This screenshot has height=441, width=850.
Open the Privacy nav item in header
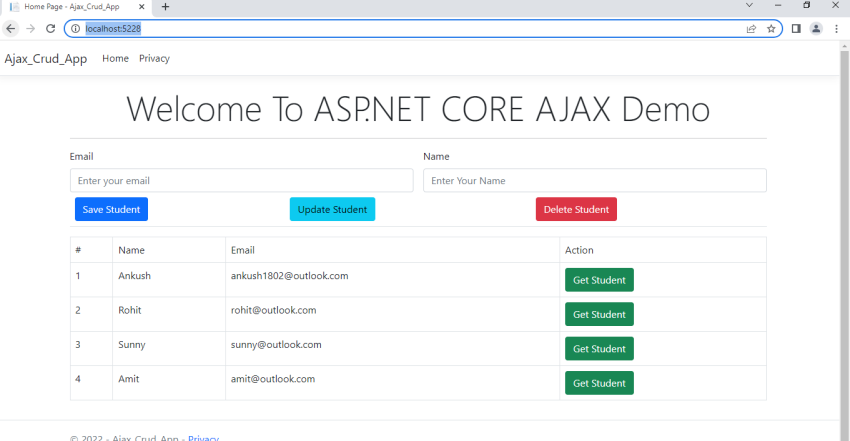pyautogui.click(x=154, y=59)
